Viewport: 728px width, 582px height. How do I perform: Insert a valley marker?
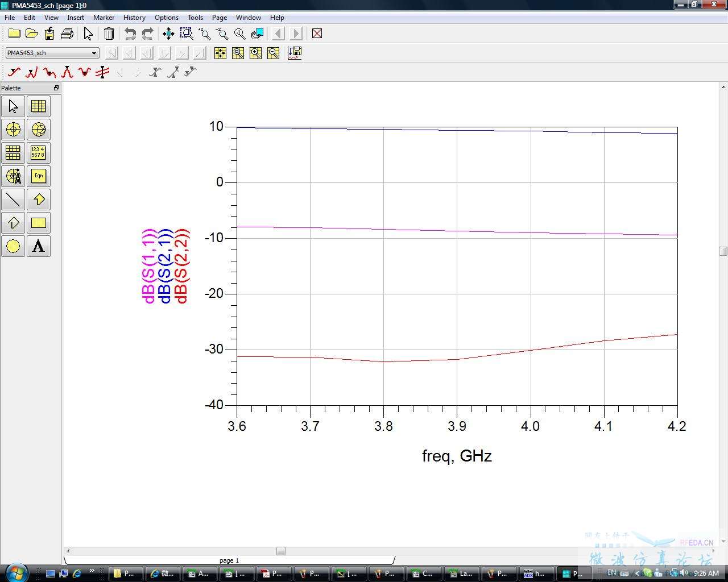tap(49, 72)
